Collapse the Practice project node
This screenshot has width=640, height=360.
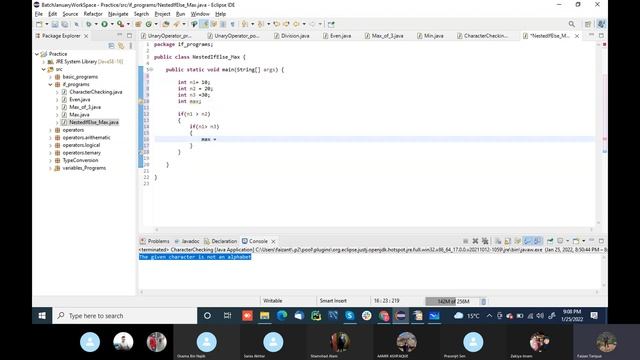coord(37,54)
